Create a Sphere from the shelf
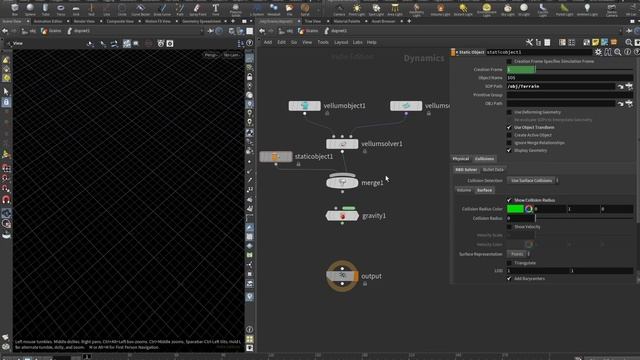The width and height of the screenshot is (640, 360). (30, 9)
